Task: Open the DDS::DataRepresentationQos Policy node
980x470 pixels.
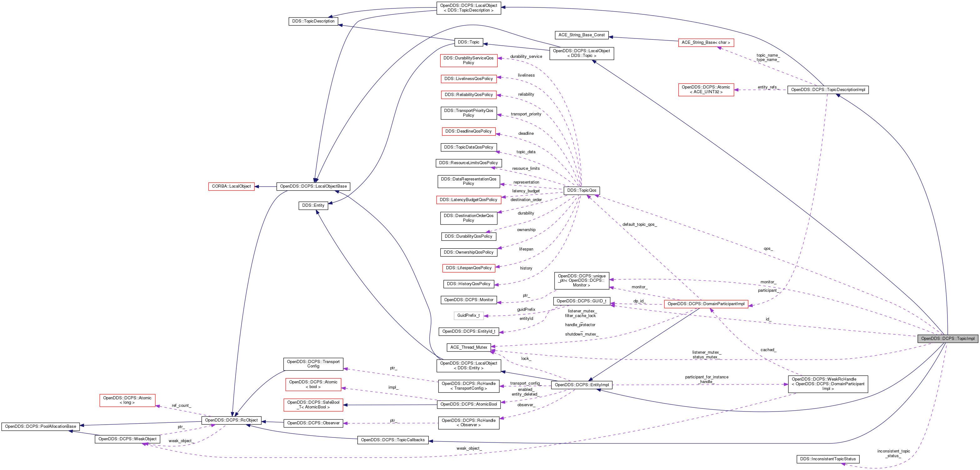Action: click(468, 182)
